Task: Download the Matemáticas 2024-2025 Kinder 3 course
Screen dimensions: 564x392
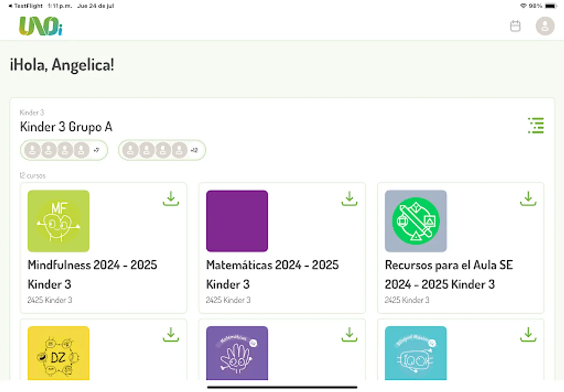Action: pos(349,199)
